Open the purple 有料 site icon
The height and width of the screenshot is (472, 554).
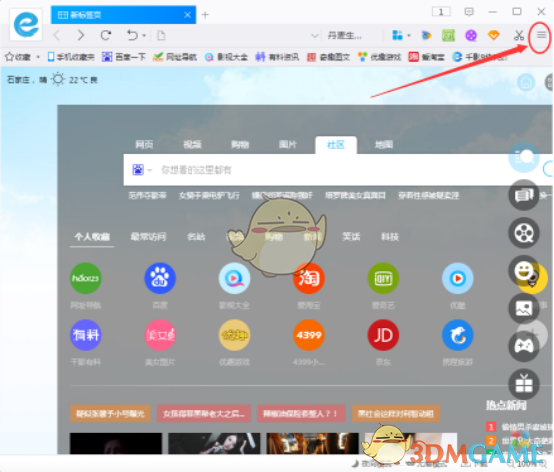click(x=86, y=335)
